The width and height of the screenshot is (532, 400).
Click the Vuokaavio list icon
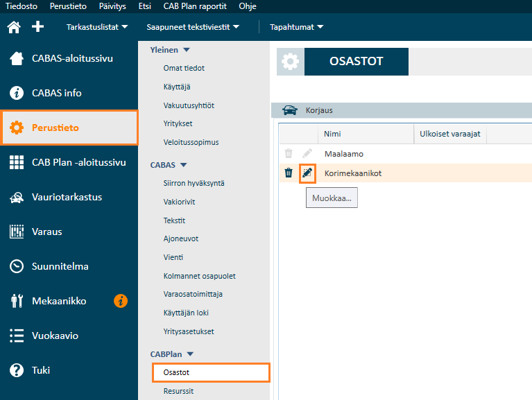pyautogui.click(x=17, y=336)
